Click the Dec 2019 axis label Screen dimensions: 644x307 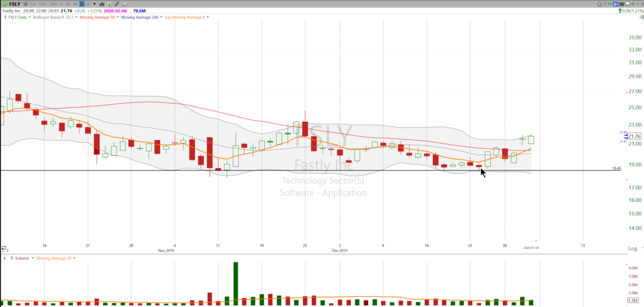(340, 250)
